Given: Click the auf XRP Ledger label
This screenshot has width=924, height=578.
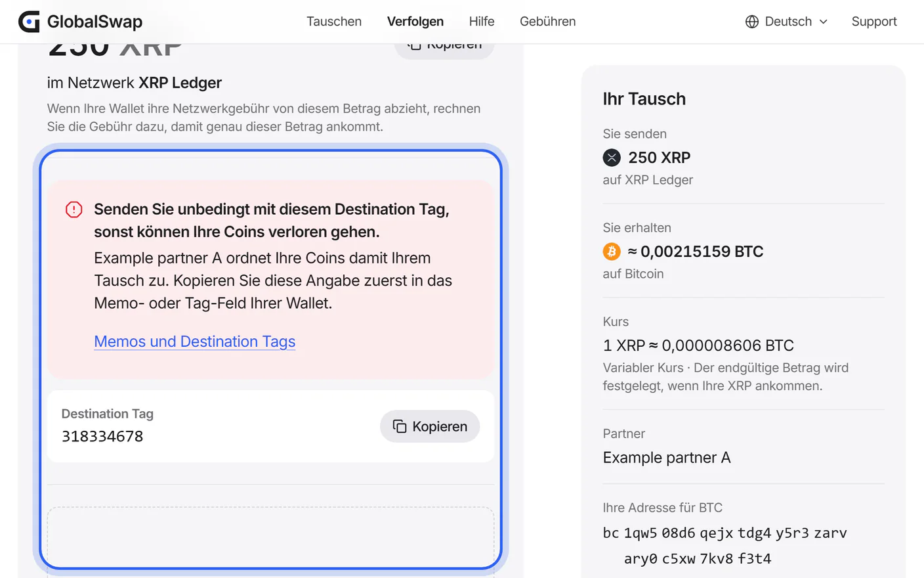Looking at the screenshot, I should [648, 180].
